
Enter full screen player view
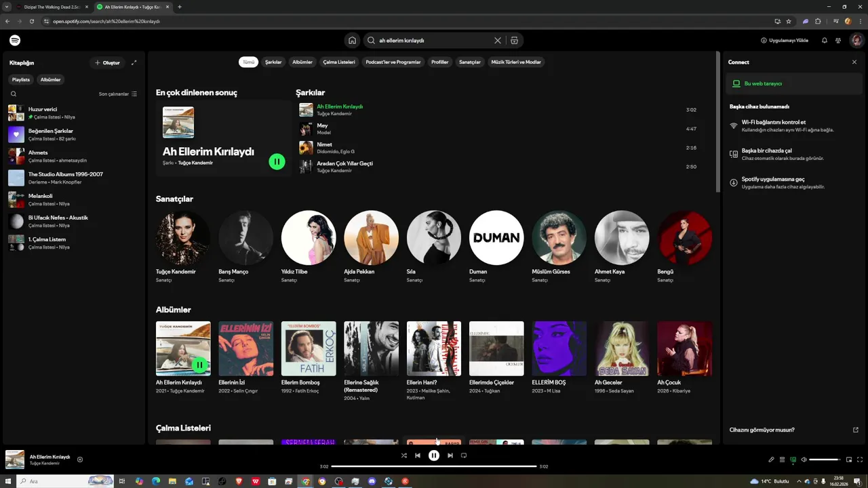point(860,460)
